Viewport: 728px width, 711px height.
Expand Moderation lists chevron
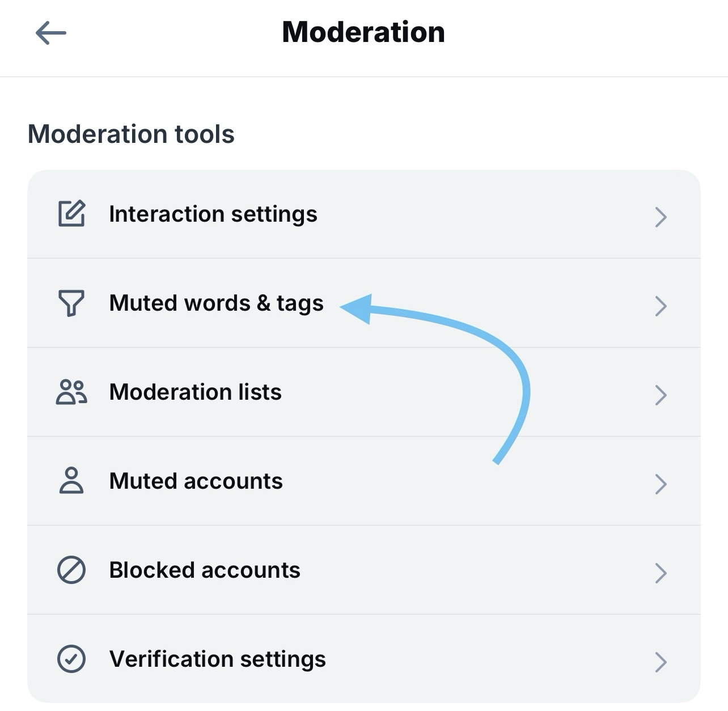pyautogui.click(x=661, y=395)
